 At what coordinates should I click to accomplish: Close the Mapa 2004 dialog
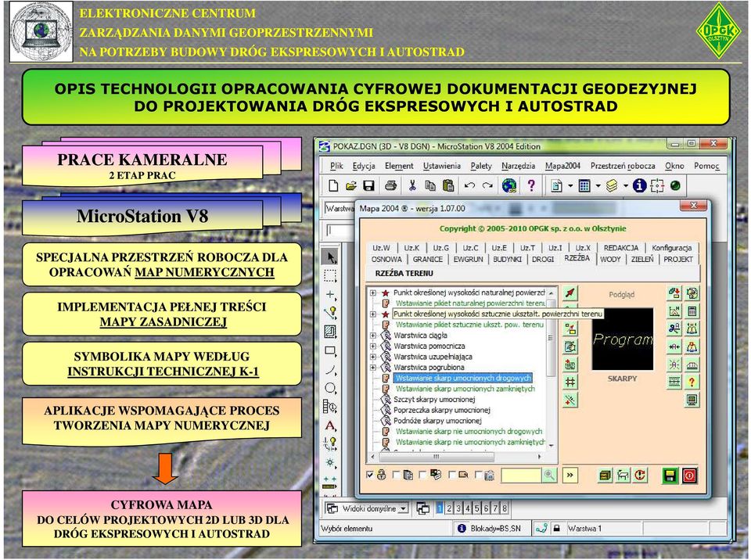[693, 206]
